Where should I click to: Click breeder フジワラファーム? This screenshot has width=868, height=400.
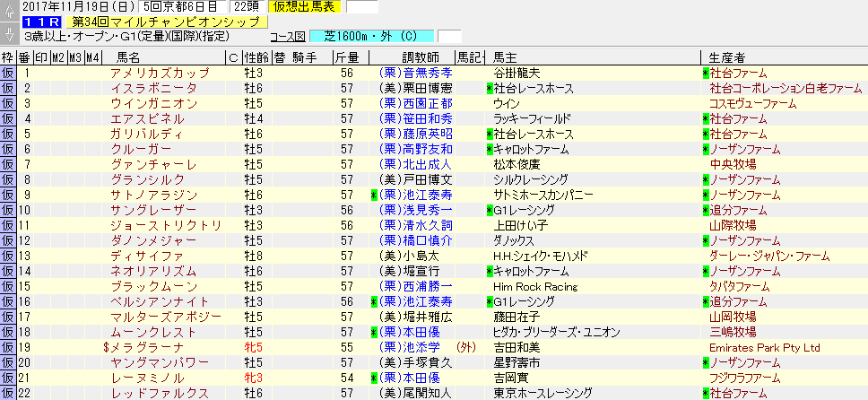745,378
